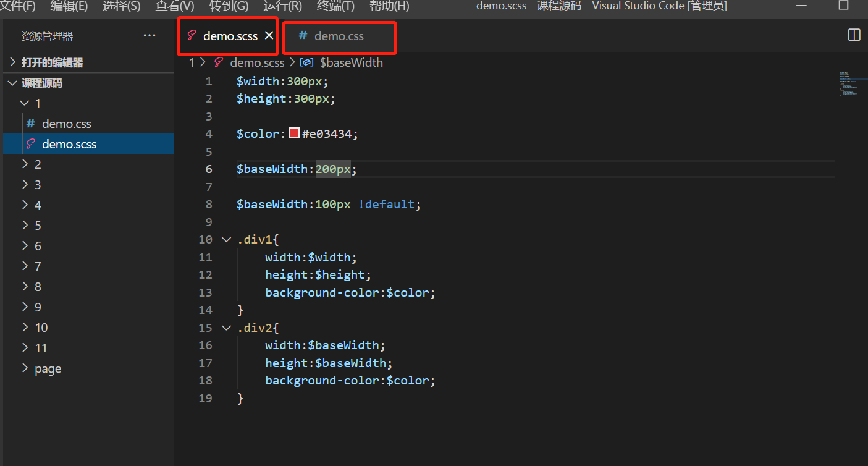Viewport: 868px width, 466px height.
Task: Expand the 打开的编辑器 section
Action: click(12, 62)
